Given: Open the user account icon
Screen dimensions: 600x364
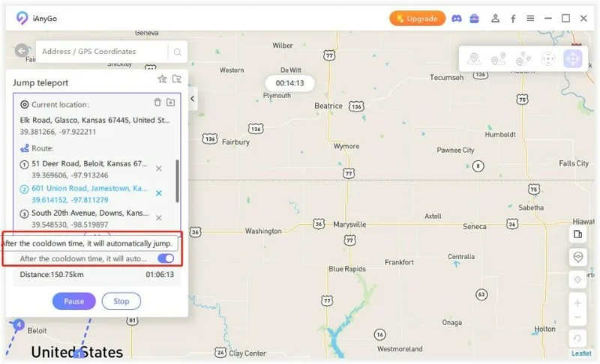Looking at the screenshot, I should tap(495, 18).
